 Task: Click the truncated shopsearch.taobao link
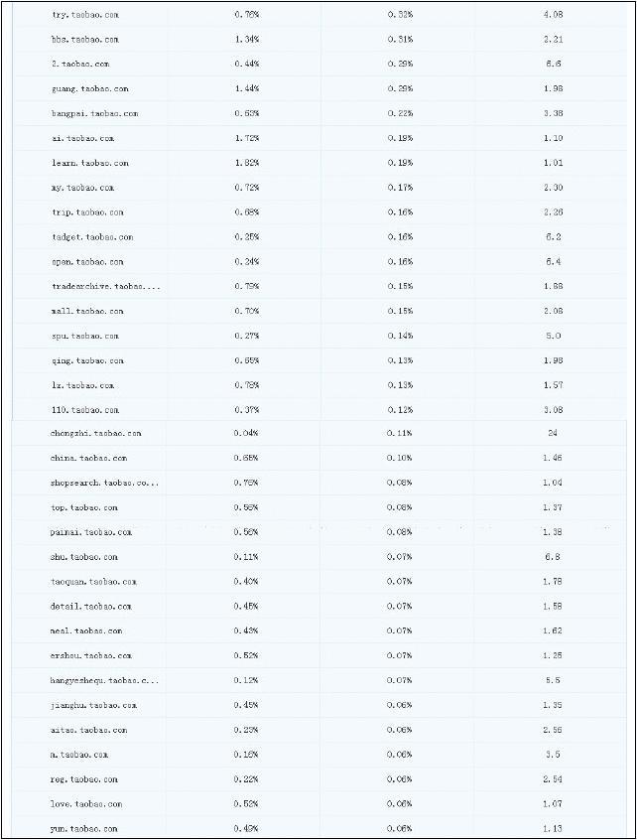[105, 484]
